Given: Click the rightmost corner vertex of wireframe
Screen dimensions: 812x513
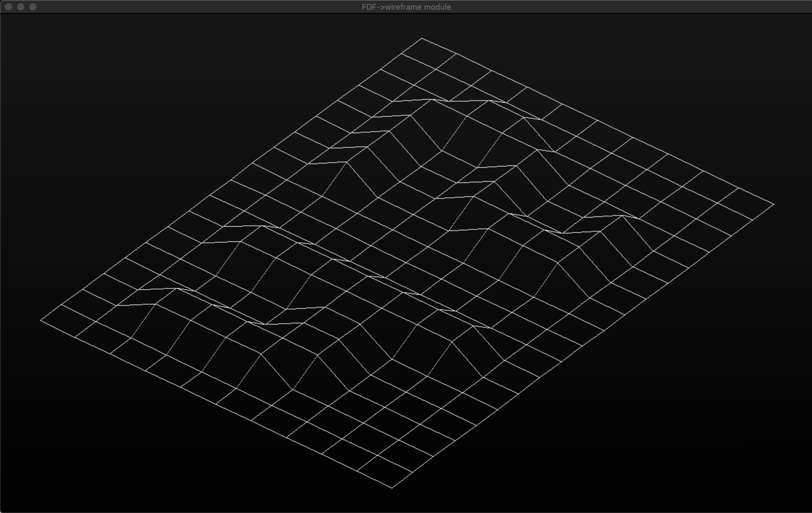Looking at the screenshot, I should (774, 204).
